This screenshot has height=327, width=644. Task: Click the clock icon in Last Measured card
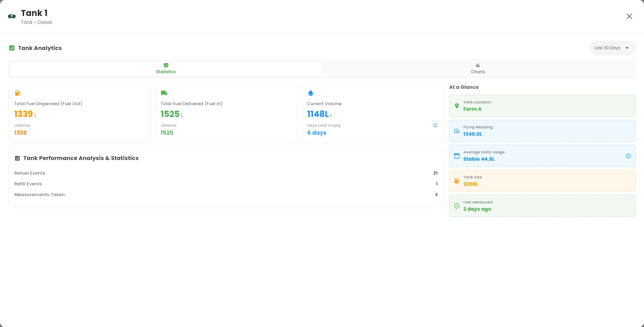pyautogui.click(x=457, y=206)
